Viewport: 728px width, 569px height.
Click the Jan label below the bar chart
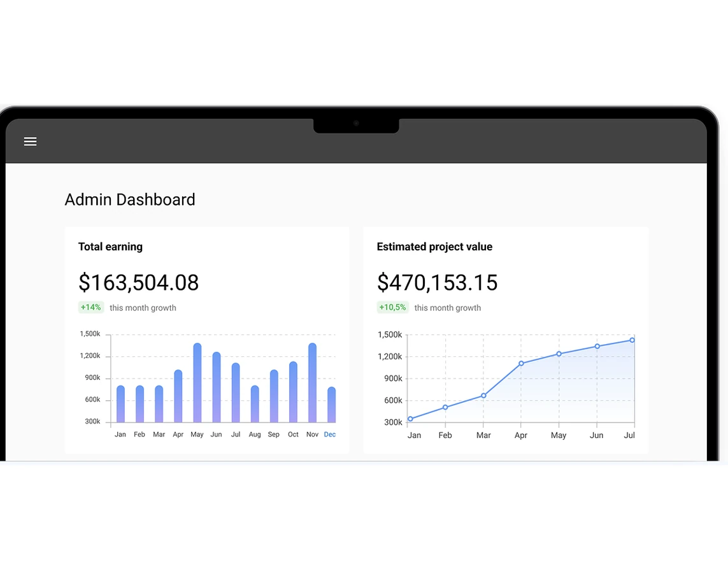tap(120, 434)
